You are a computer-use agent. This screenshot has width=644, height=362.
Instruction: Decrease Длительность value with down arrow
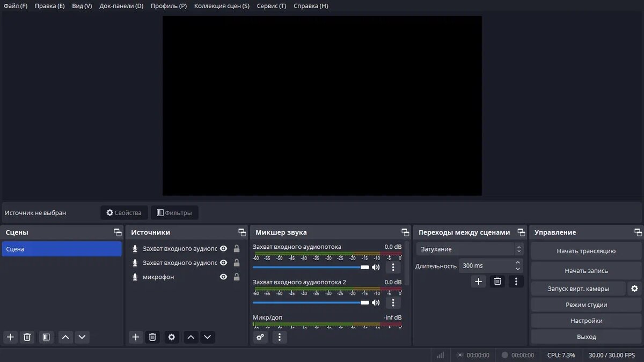[x=518, y=269]
